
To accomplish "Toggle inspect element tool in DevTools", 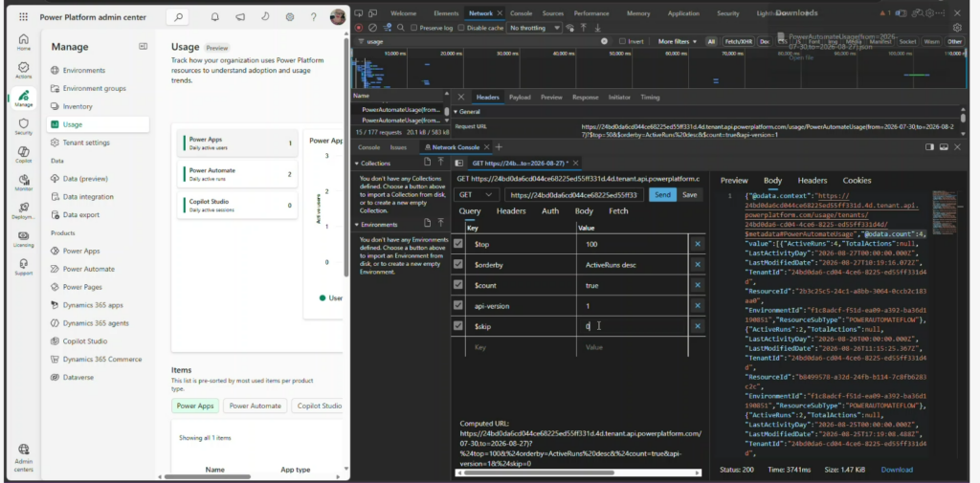I will click(359, 13).
